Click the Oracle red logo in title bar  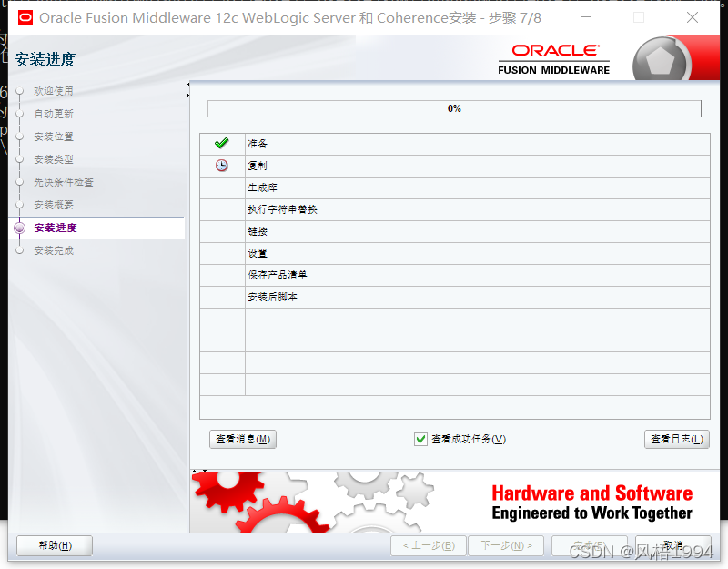pos(25,17)
